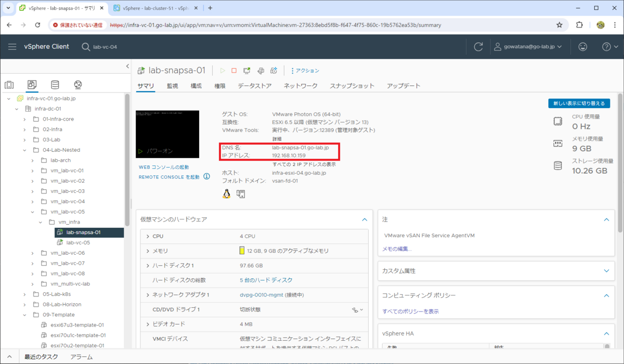624x364 pixels.
Task: Open the browser extensions puzzle icon
Action: (x=580, y=24)
